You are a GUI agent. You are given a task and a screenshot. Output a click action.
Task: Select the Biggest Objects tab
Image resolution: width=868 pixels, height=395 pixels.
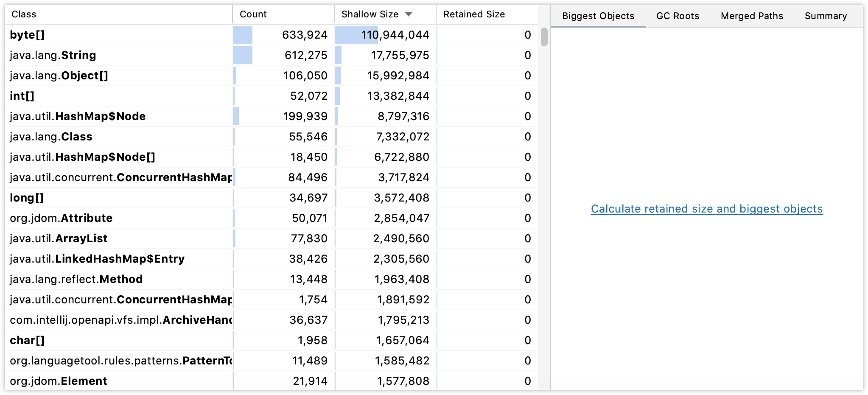pyautogui.click(x=598, y=16)
